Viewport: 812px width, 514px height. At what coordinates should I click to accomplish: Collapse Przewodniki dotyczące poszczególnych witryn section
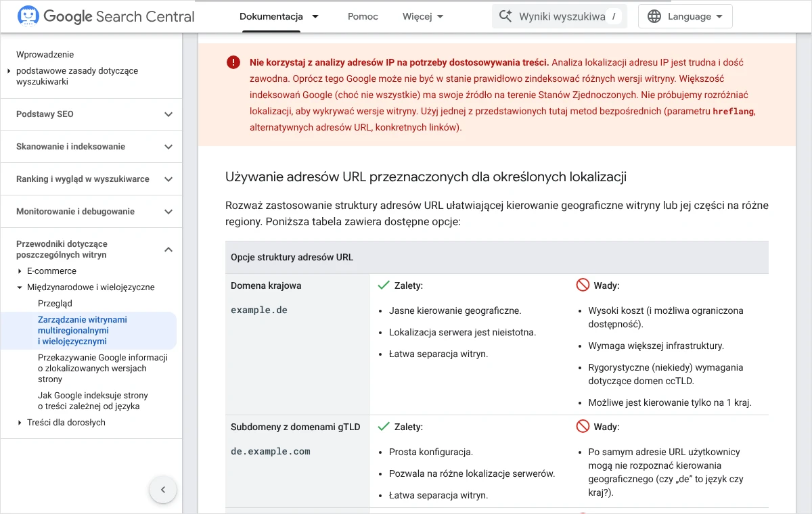click(x=168, y=250)
